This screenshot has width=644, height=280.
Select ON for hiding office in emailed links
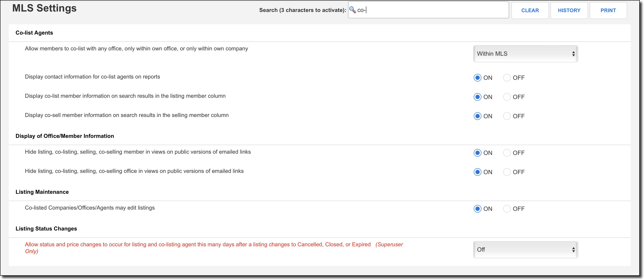click(477, 172)
